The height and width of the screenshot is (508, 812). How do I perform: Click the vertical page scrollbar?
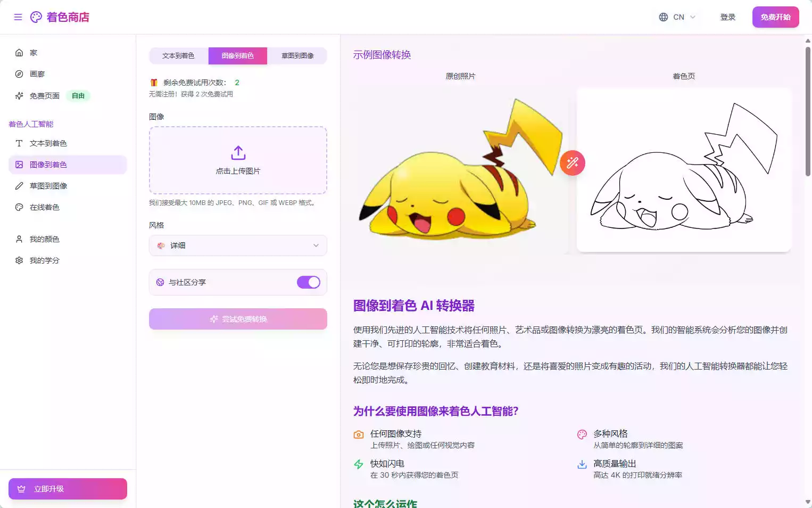(808, 111)
